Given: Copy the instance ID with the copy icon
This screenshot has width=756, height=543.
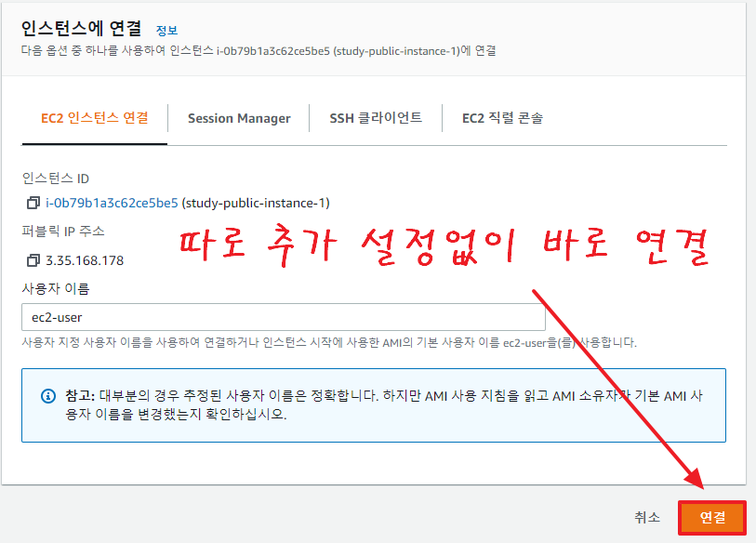Looking at the screenshot, I should (x=33, y=203).
